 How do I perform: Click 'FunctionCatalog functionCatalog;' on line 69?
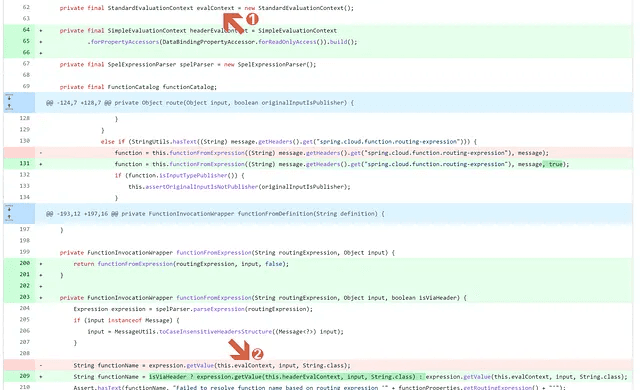coord(162,87)
